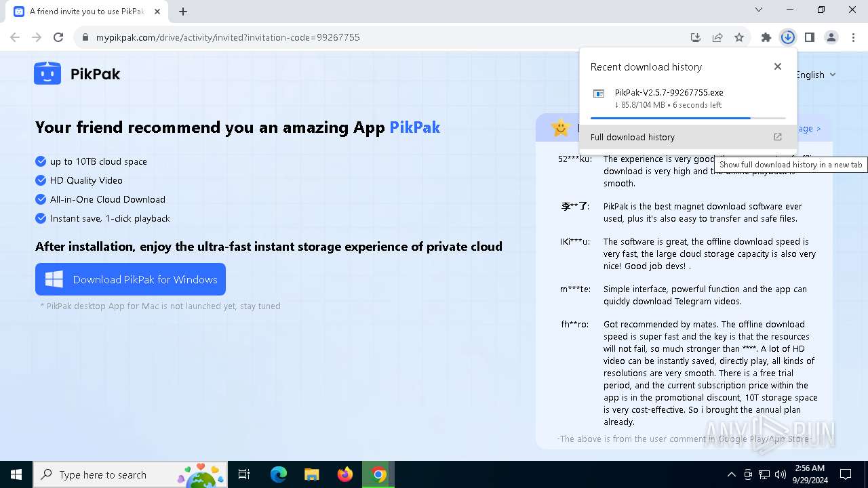Open the tab search chevron

(x=759, y=10)
